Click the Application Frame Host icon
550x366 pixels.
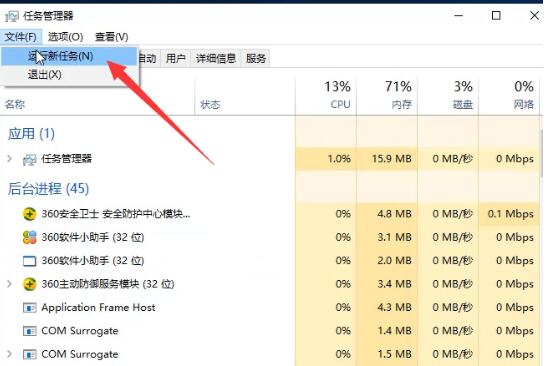coord(29,308)
